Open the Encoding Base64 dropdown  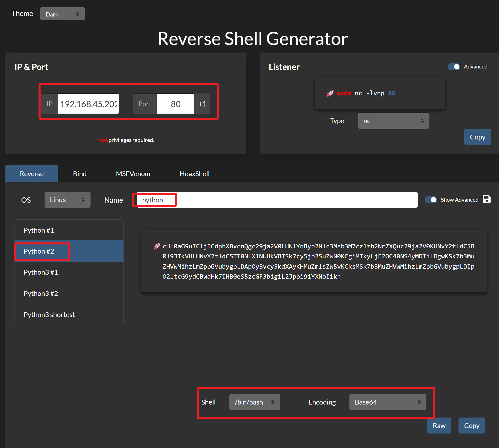[387, 402]
